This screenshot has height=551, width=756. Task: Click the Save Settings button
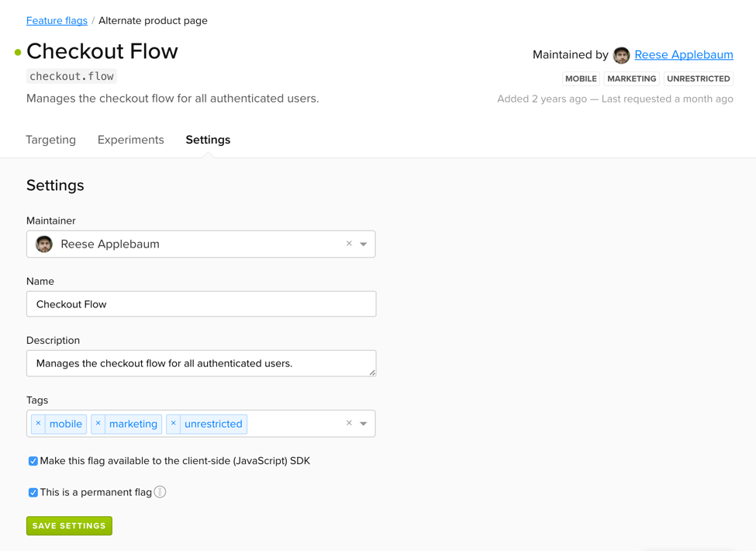(69, 525)
